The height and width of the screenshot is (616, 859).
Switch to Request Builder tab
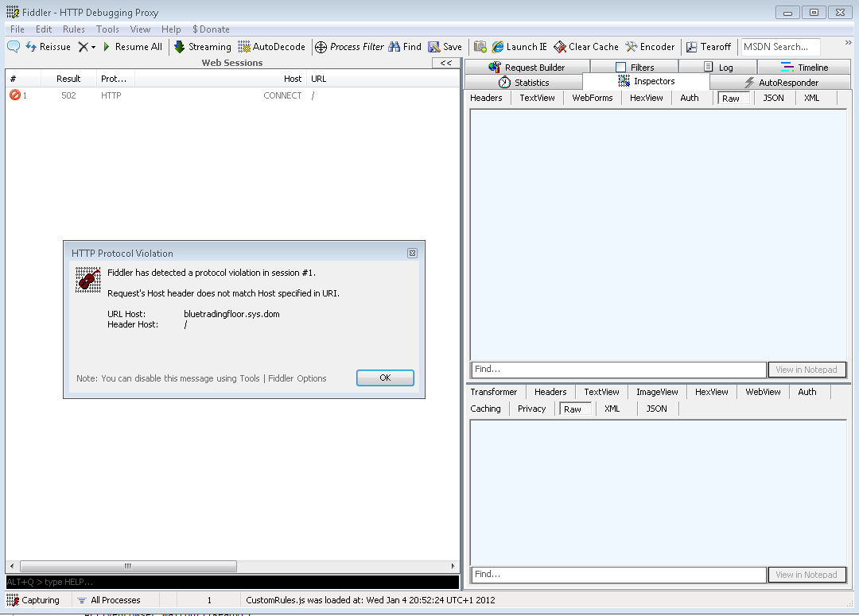tap(527, 68)
